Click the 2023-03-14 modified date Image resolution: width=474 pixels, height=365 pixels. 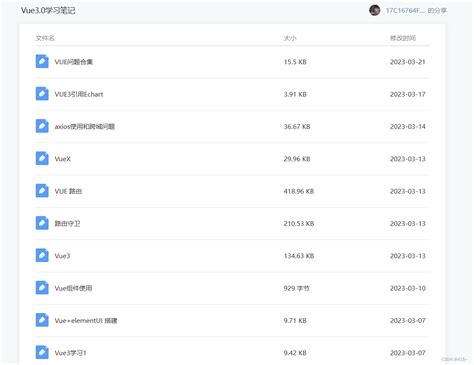coord(408,127)
